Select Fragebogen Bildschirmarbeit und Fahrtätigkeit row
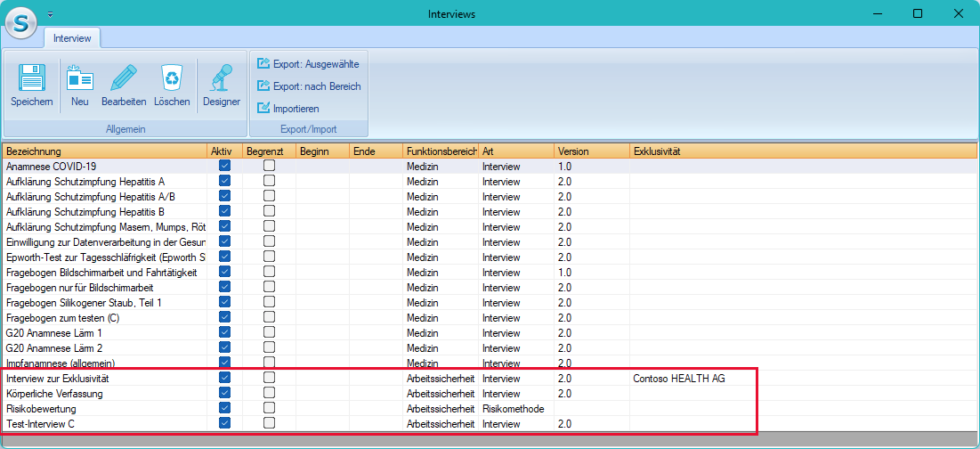The width and height of the screenshot is (980, 449). 490,272
